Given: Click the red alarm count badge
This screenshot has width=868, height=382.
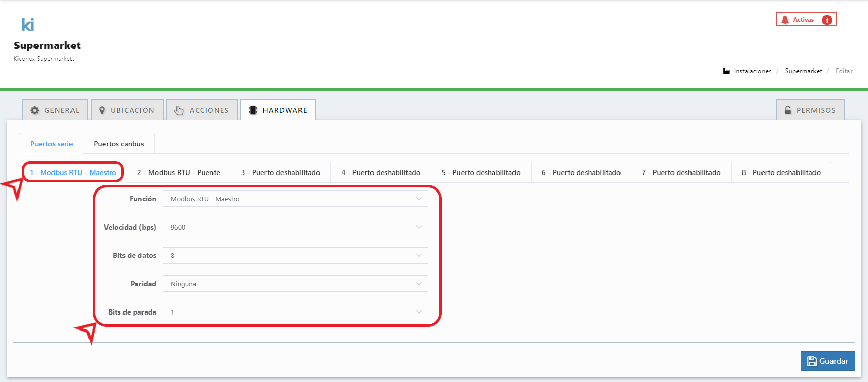Looking at the screenshot, I should [x=827, y=20].
